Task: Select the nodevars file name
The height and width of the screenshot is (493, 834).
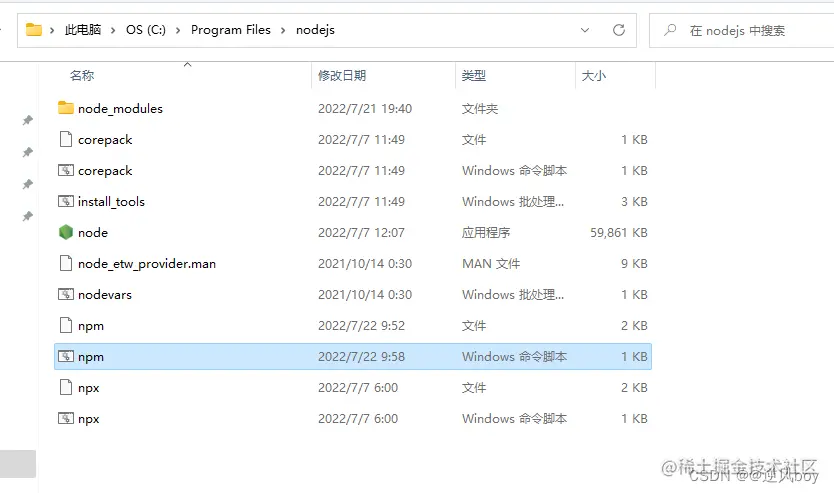Action: tap(105, 295)
